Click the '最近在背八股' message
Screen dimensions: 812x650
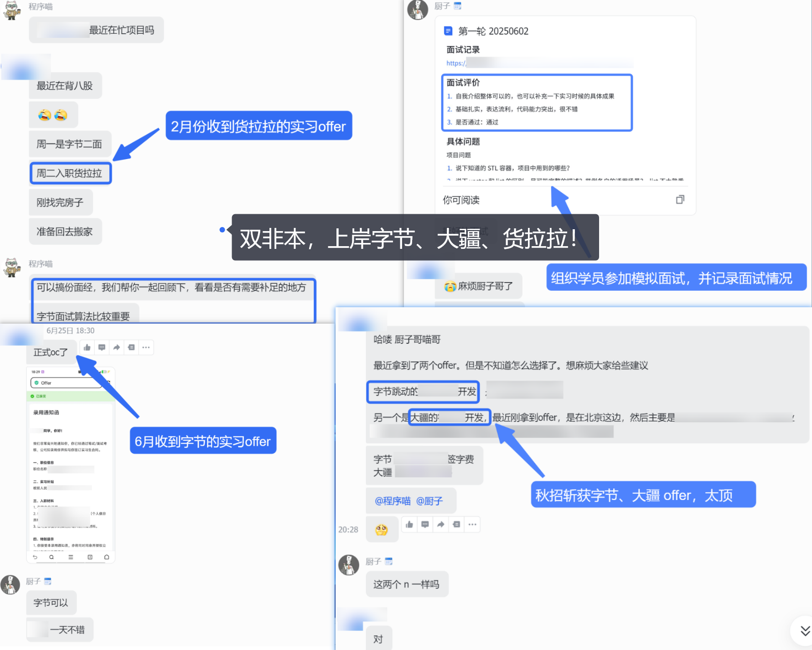coord(65,86)
